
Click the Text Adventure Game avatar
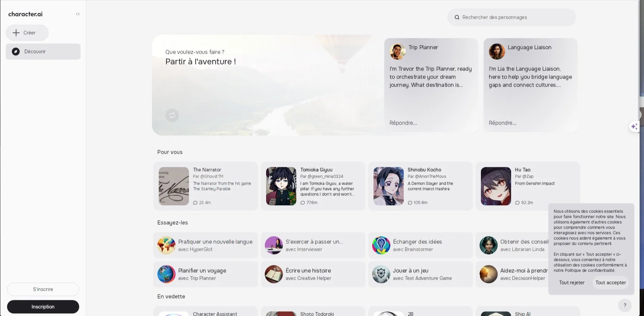click(381, 274)
